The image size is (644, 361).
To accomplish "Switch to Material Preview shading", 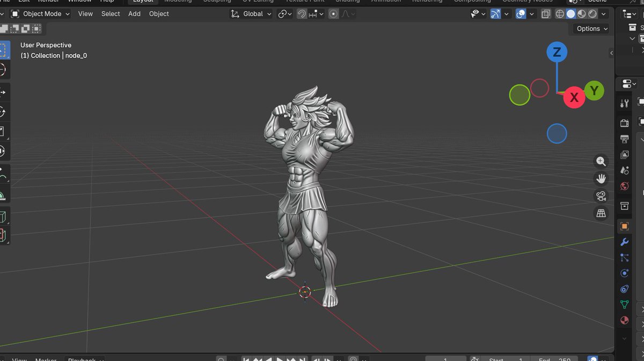I will pos(582,14).
